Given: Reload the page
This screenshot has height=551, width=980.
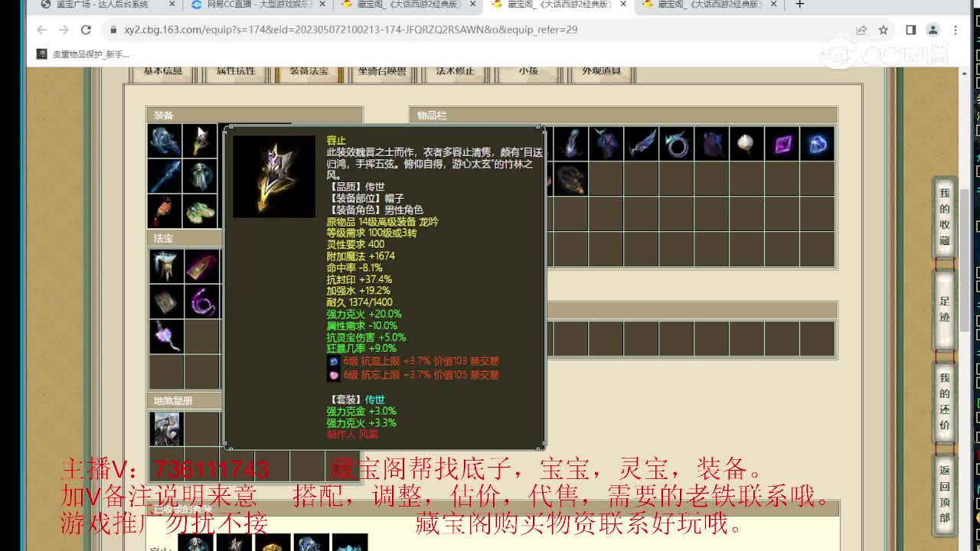Looking at the screenshot, I should coord(86,30).
